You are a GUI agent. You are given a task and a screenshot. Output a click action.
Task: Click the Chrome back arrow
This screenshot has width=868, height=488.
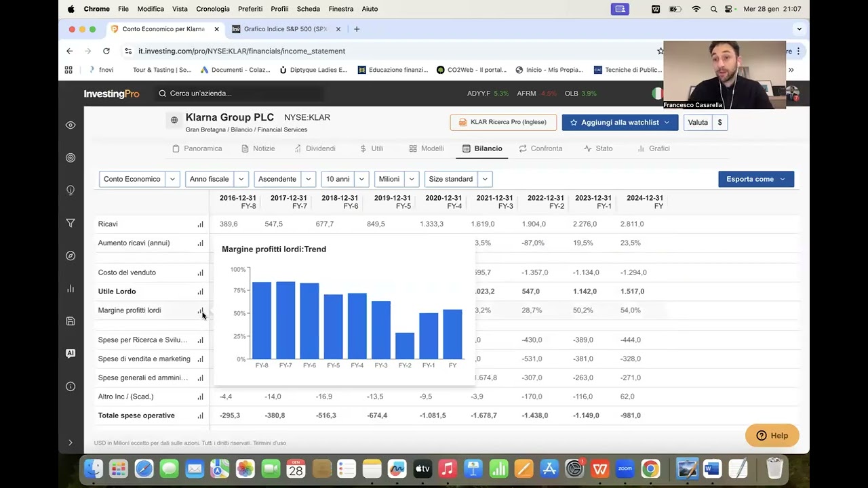point(69,51)
